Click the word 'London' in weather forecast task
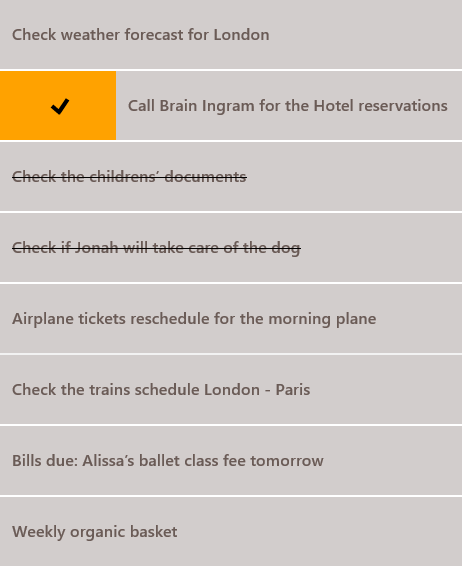 pos(241,35)
